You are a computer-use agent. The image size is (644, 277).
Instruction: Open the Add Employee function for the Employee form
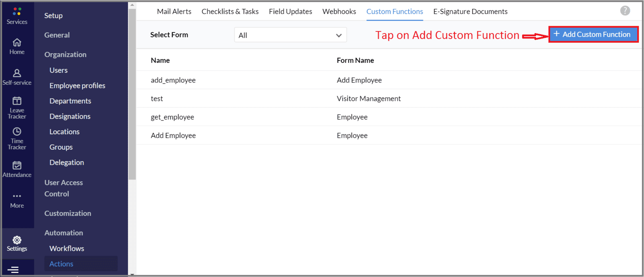coord(173,136)
